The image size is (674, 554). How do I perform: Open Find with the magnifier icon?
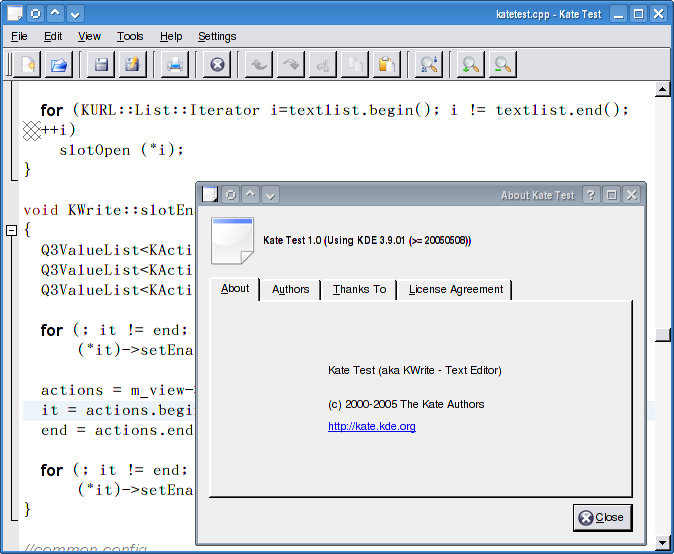(x=429, y=65)
